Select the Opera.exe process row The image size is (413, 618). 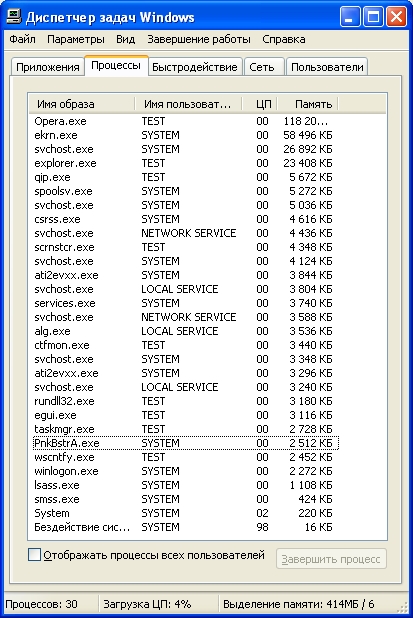(185, 121)
